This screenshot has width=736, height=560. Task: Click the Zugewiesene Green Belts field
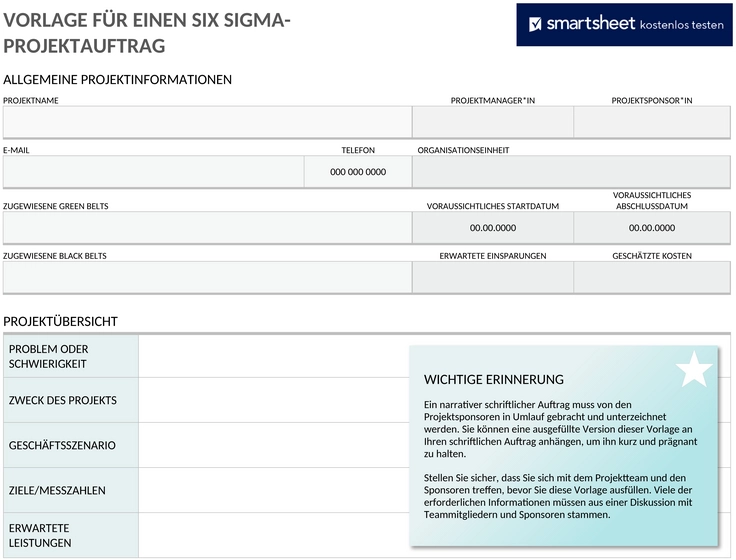click(207, 228)
